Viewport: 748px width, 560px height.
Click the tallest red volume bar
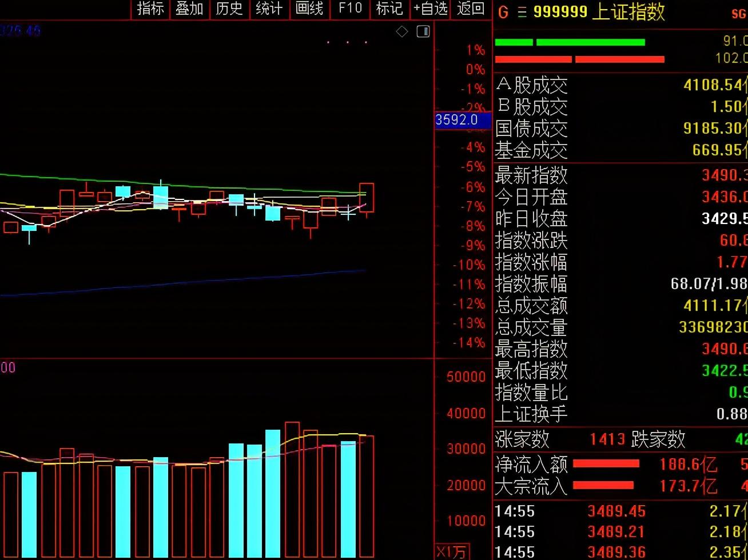click(292, 491)
